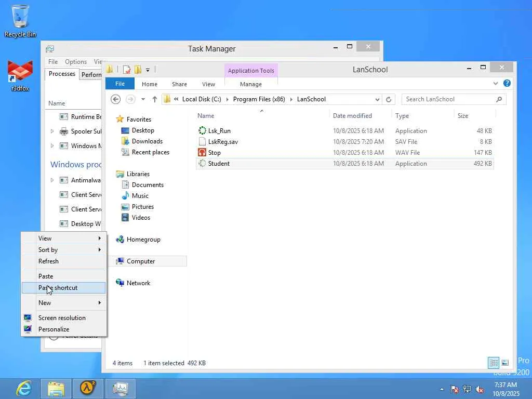This screenshot has width=532, height=399.
Task: Open Customize Quick Access Toolbar dropdown
Action: [x=148, y=70]
